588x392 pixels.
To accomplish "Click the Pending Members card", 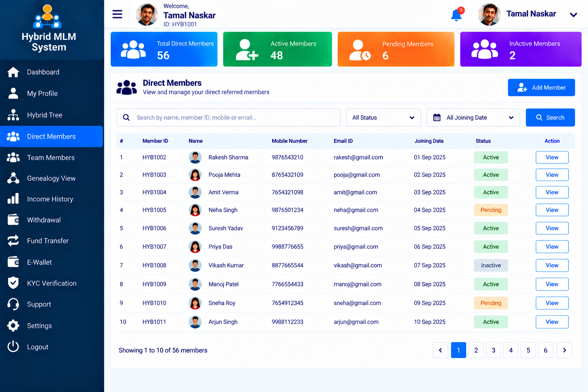I will point(396,49).
